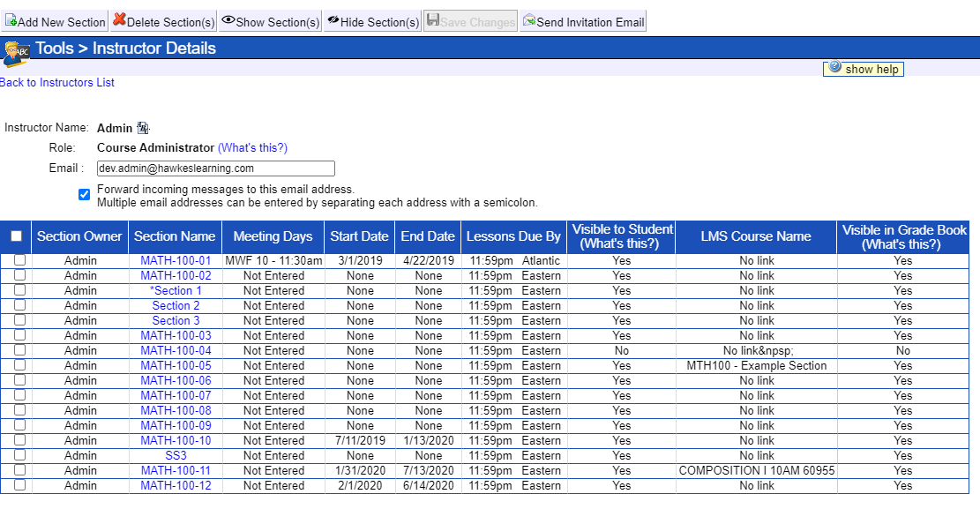The image size is (980, 509).
Task: Click the eye icon for Show Section(s)
Action: point(228,20)
